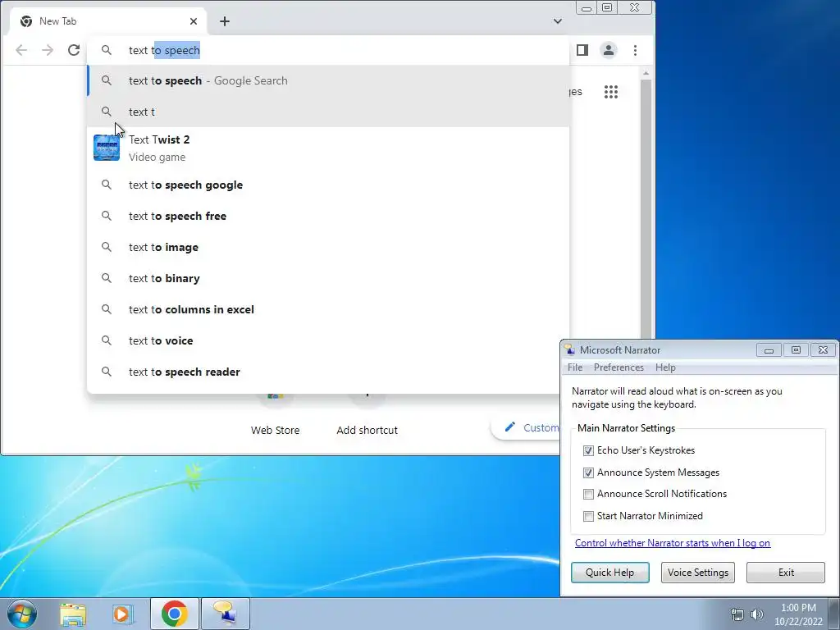Click magnifier icon in the address bar

(x=107, y=50)
